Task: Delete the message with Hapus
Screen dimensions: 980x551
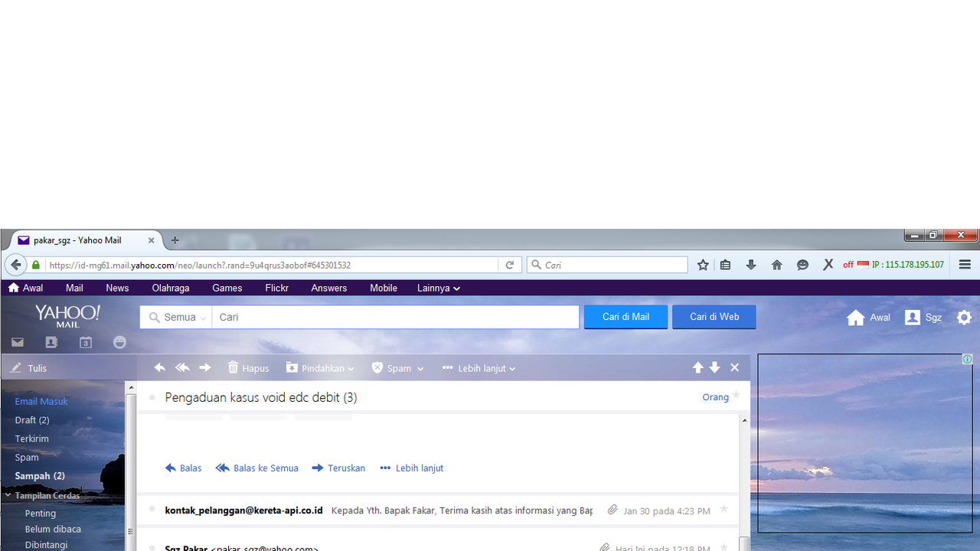Action: pos(248,368)
